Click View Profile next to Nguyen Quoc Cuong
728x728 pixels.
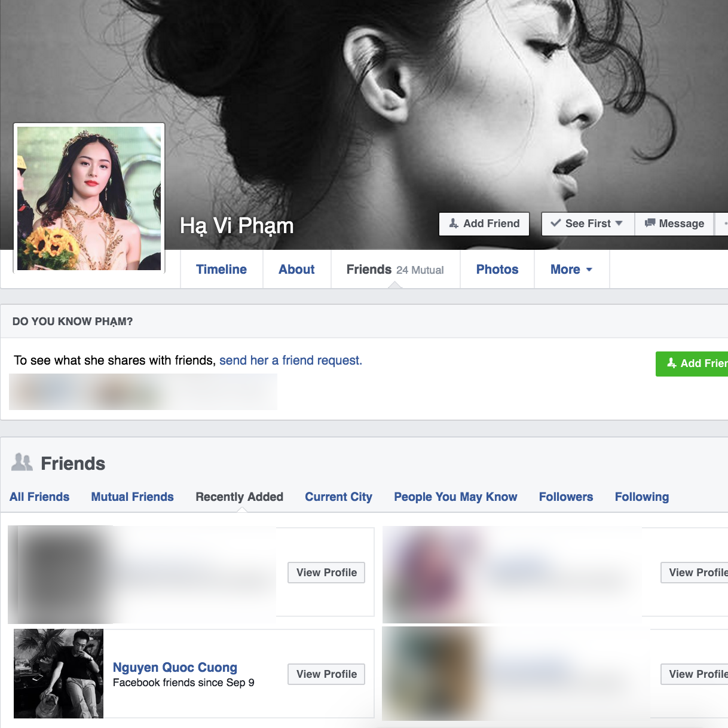[x=326, y=674]
